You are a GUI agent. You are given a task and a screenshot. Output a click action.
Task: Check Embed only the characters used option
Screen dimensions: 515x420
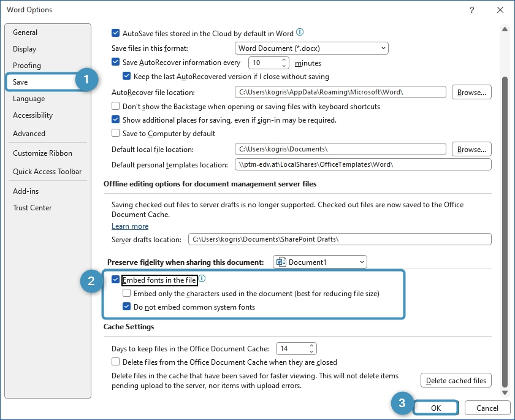click(127, 294)
